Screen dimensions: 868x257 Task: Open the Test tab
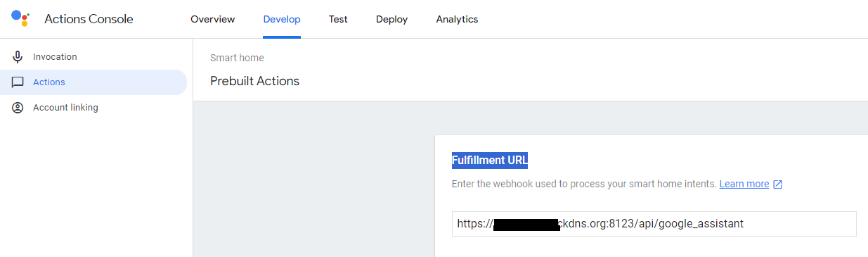(x=338, y=19)
